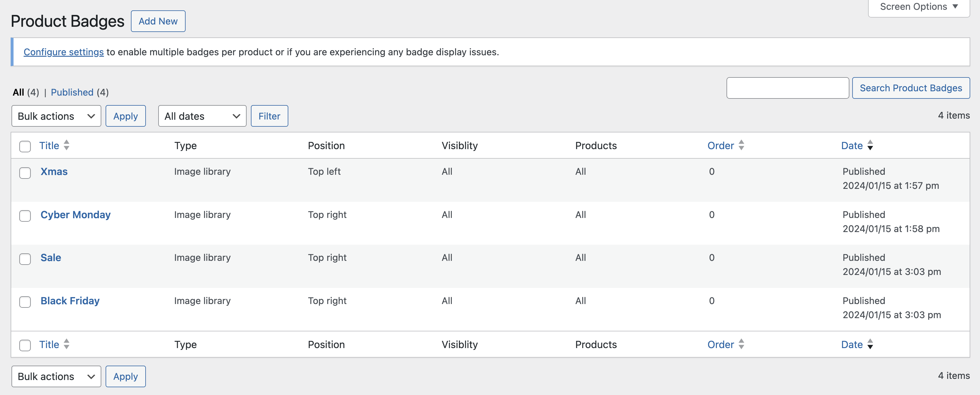Click inside the search input field
The image size is (980, 395).
[x=787, y=88]
